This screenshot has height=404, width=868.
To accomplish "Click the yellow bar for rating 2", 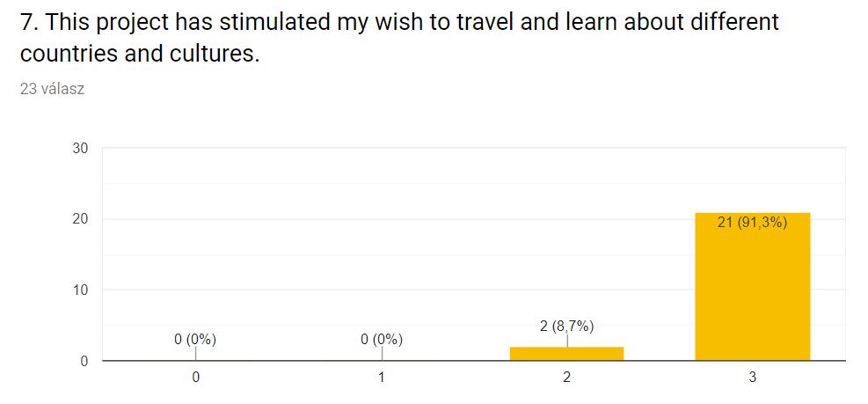I will (567, 354).
